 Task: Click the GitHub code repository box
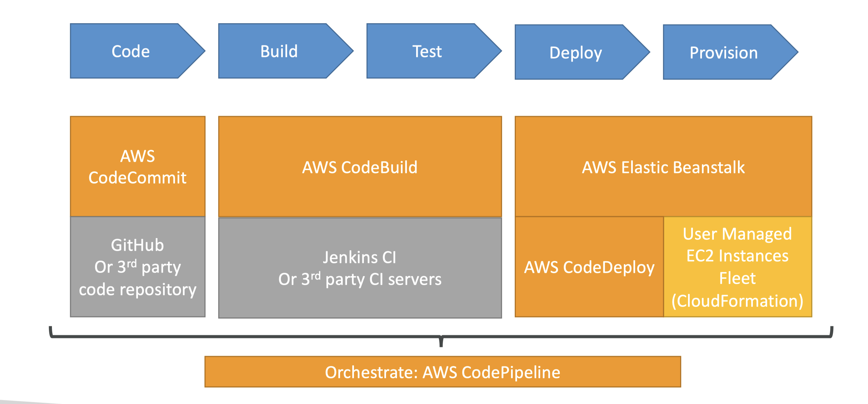coord(138,267)
